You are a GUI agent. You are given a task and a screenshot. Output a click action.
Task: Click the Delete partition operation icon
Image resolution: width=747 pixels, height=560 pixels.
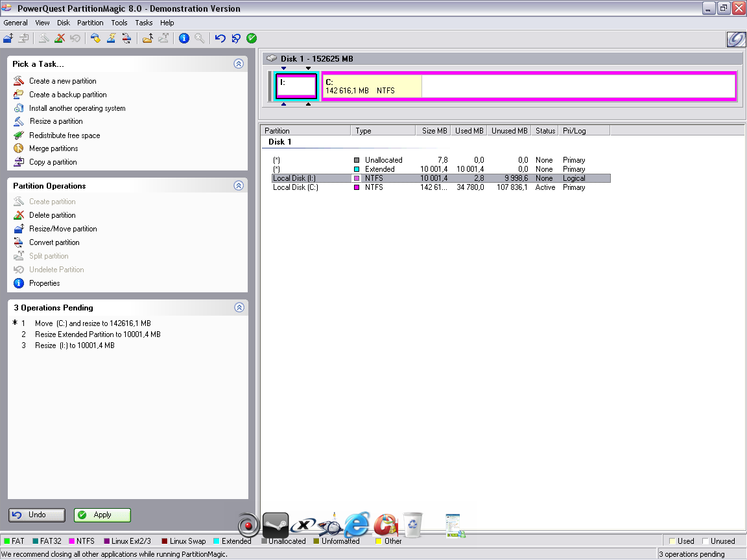(x=19, y=215)
